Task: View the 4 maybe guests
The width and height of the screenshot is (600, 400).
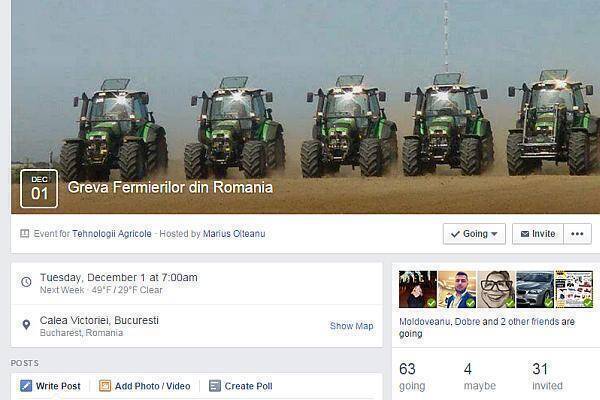Action: coord(479,377)
